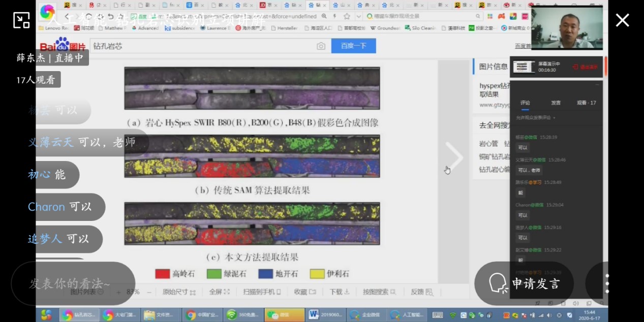Click the 原始尺寸 original size button
644x322 pixels.
coord(179,292)
